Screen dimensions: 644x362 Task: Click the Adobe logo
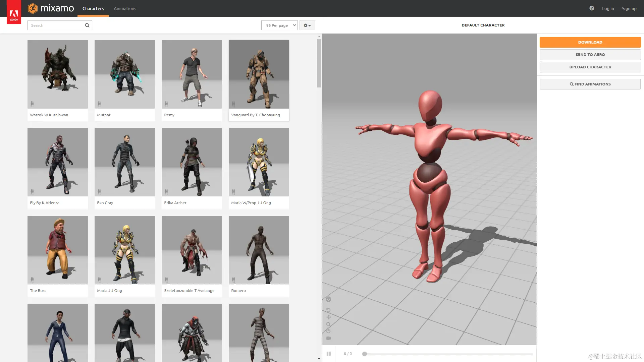[14, 12]
